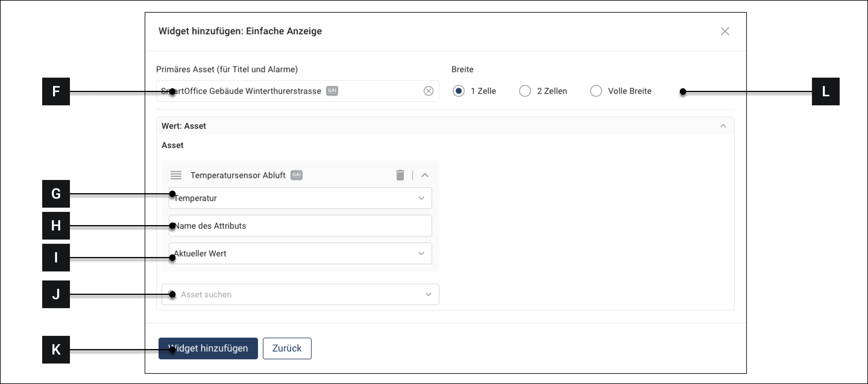Close the Widget hinzufügen dialog

(725, 31)
